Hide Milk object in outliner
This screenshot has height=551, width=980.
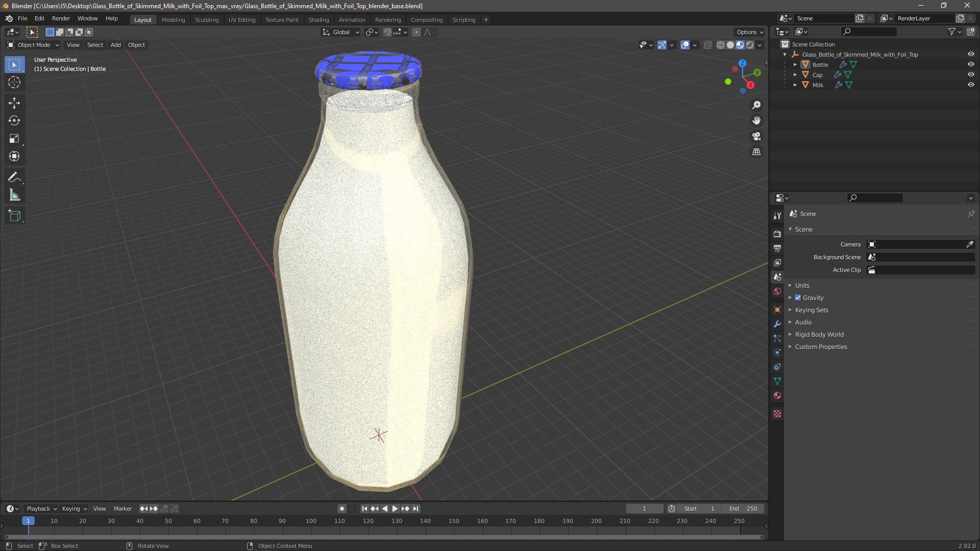pos(971,85)
